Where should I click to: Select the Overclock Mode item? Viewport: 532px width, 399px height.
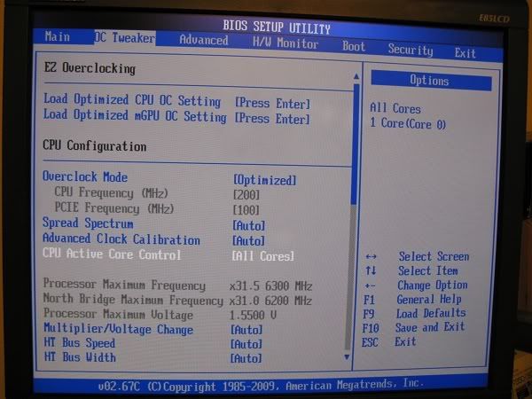(x=85, y=176)
